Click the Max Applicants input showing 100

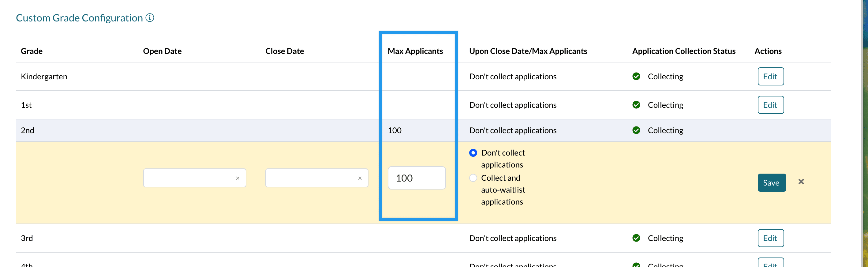417,178
